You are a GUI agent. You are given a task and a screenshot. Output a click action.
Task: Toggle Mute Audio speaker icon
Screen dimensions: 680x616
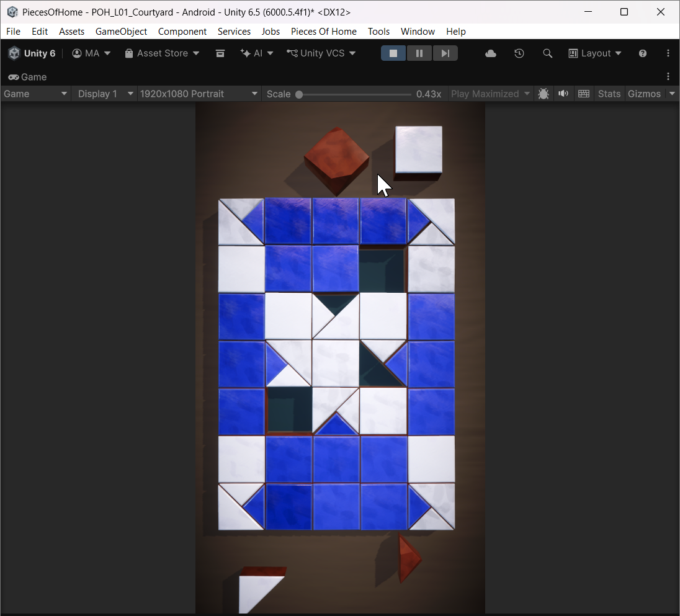(x=563, y=94)
